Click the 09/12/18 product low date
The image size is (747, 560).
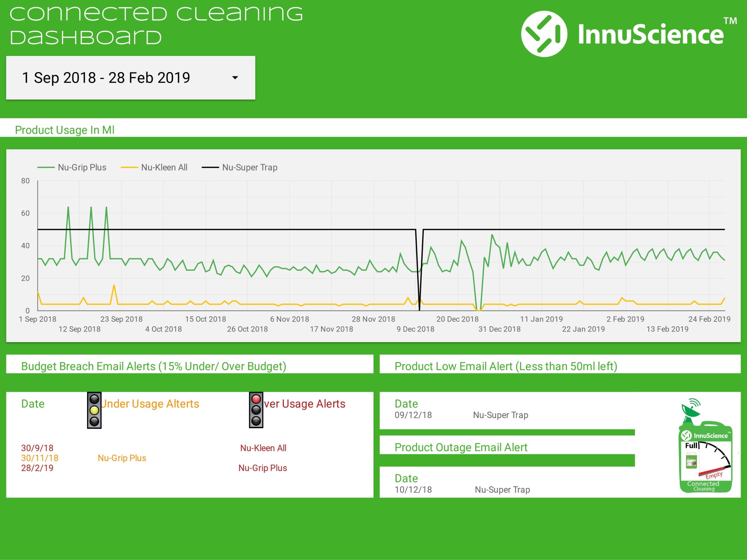(x=413, y=415)
